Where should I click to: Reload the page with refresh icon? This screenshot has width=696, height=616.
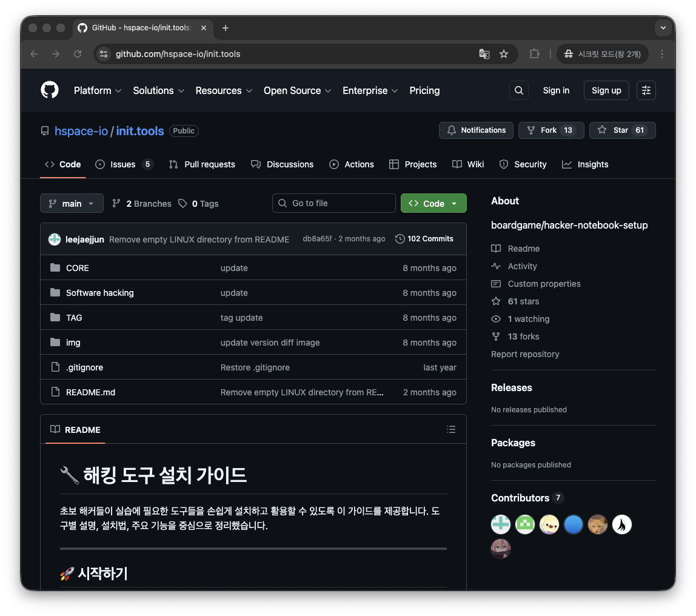[x=78, y=54]
